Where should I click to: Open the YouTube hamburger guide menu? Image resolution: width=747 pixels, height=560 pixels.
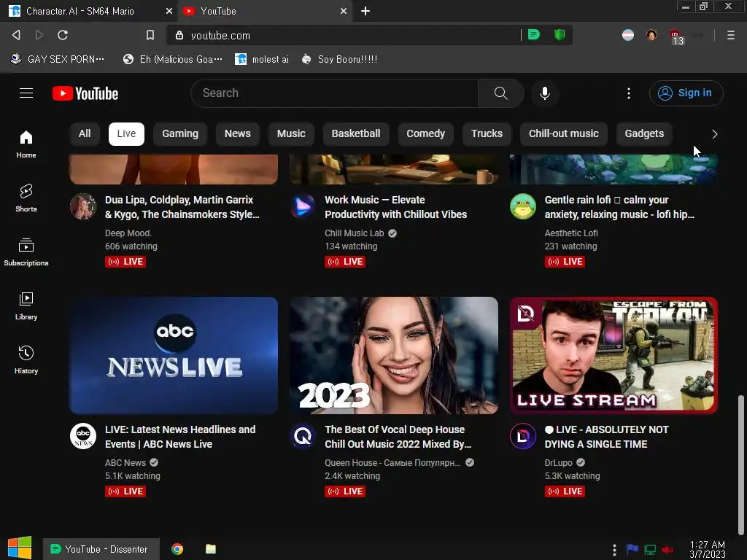[x=26, y=93]
